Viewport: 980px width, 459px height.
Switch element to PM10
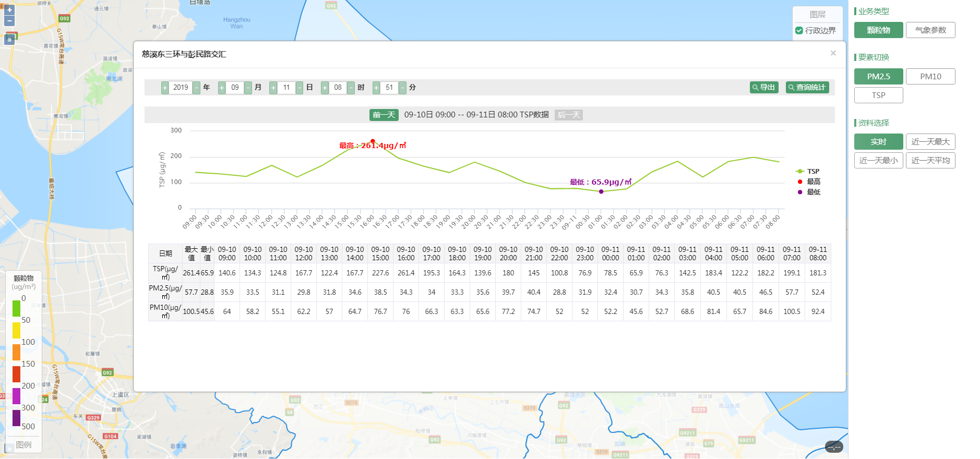(930, 77)
